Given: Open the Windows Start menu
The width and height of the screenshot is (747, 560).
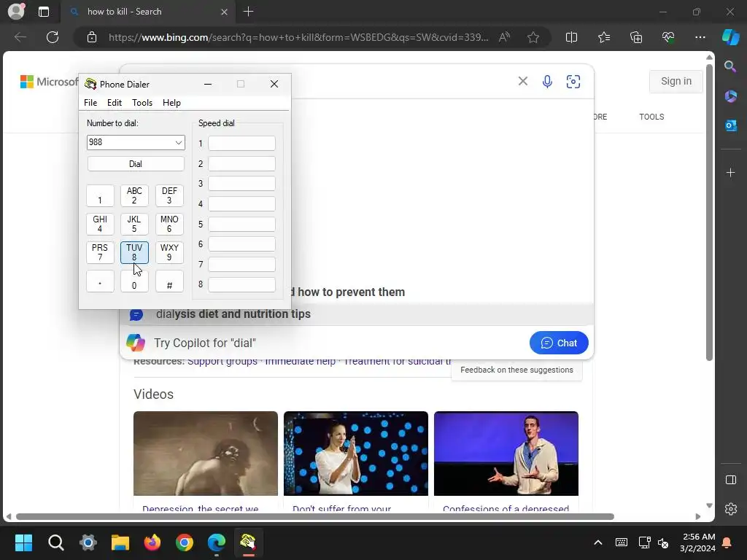Looking at the screenshot, I should point(23,542).
